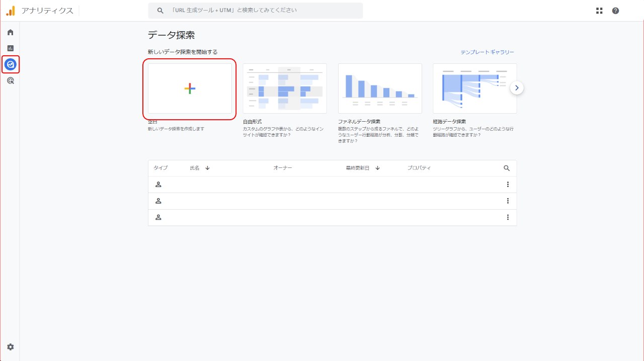Open the Admin settings gear icon
The width and height of the screenshot is (644, 361).
pyautogui.click(x=10, y=347)
